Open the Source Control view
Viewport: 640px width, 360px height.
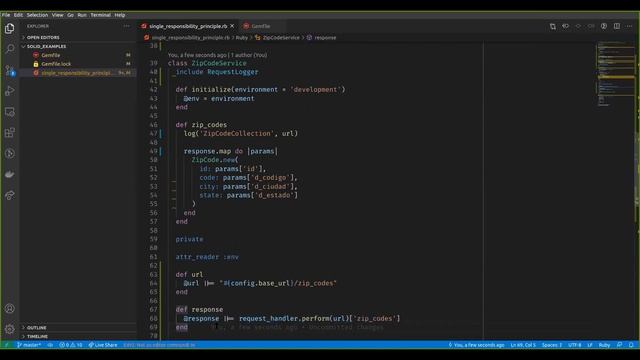click(9, 70)
